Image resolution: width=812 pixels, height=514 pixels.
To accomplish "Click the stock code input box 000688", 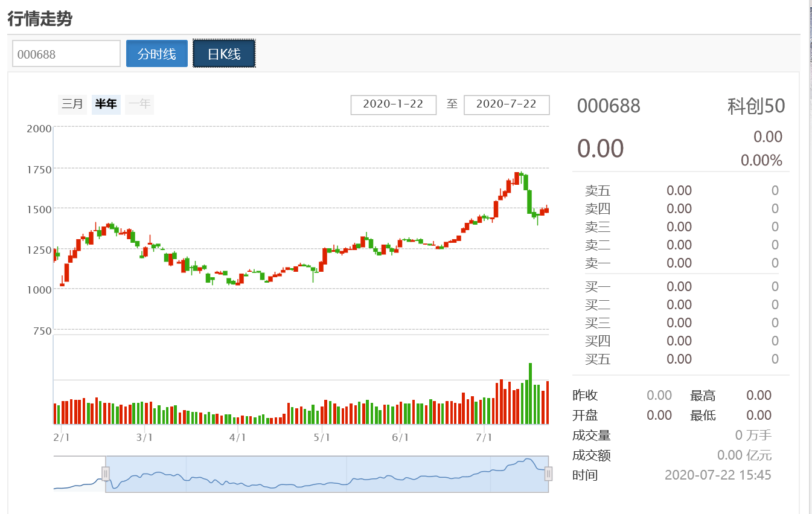I will point(66,53).
